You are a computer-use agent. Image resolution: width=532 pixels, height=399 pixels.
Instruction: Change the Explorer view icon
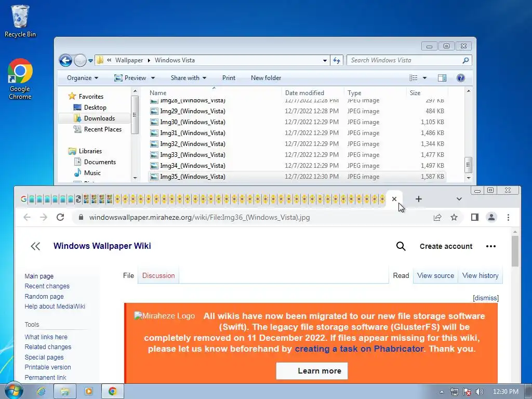[x=413, y=78]
